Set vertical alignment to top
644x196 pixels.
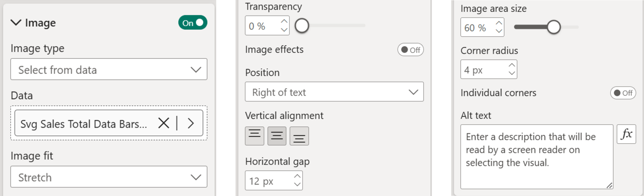[x=255, y=136]
